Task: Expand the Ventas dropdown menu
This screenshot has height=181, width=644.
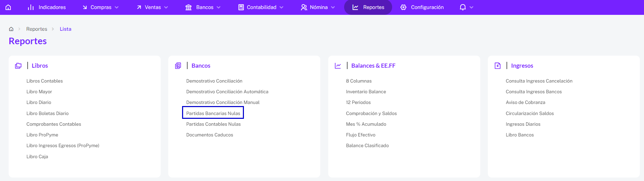Action: (152, 7)
